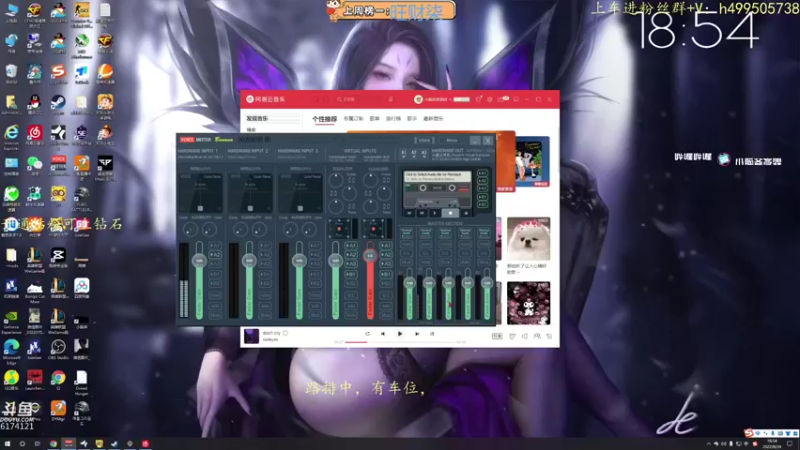Viewport: 800px width, 450px height.
Task: Click NetEase Music search field
Action: [x=360, y=99]
